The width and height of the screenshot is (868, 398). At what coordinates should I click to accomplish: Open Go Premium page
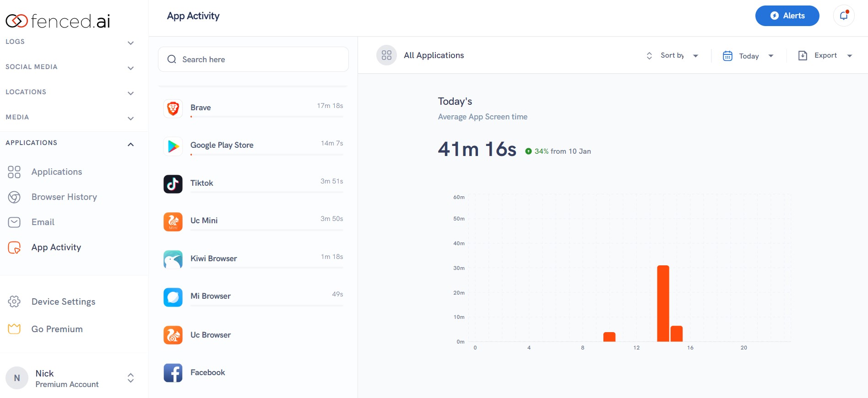57,329
